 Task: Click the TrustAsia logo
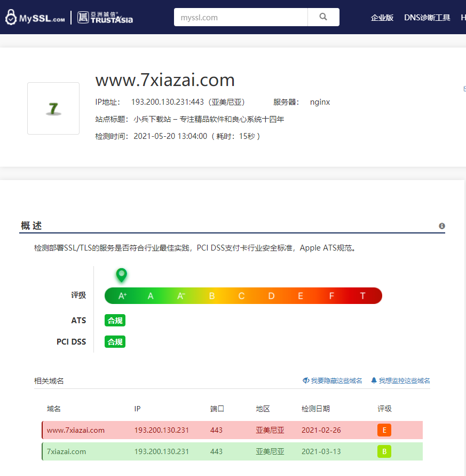(105, 18)
